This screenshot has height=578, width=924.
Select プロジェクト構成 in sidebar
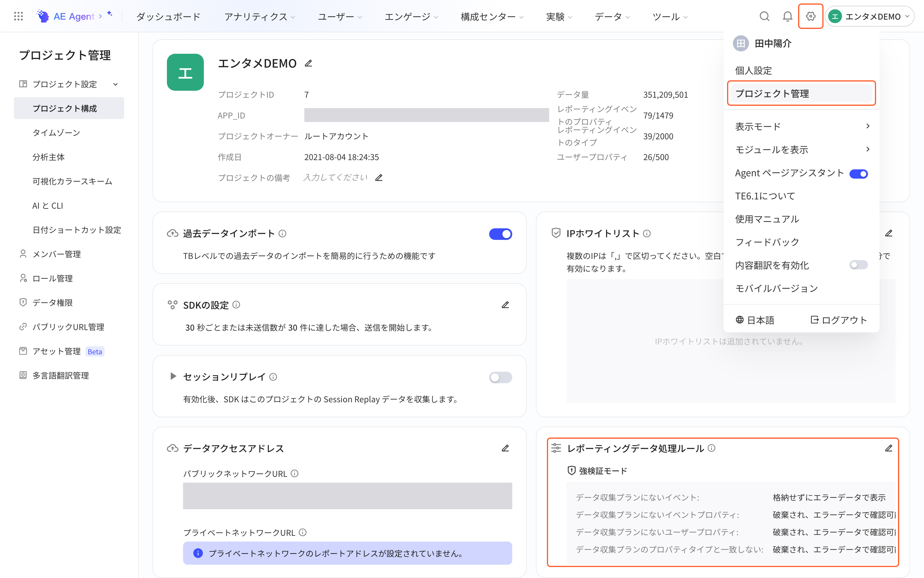coord(69,108)
